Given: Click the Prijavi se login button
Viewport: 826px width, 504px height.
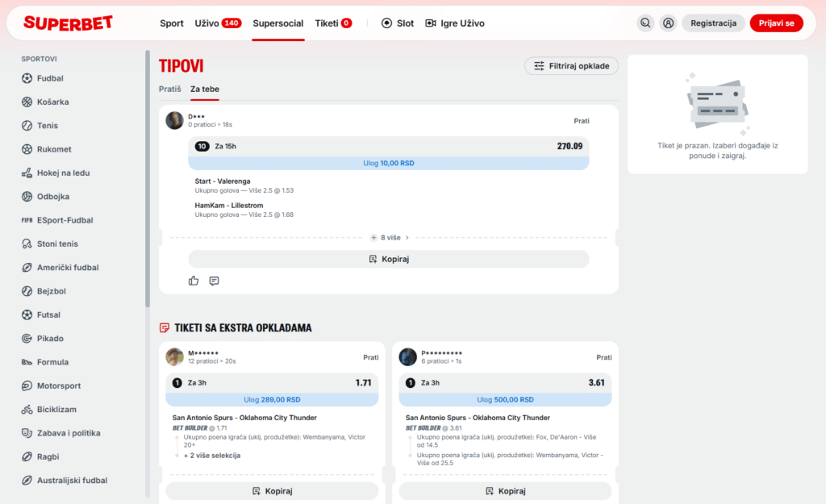Looking at the screenshot, I should click(777, 23).
